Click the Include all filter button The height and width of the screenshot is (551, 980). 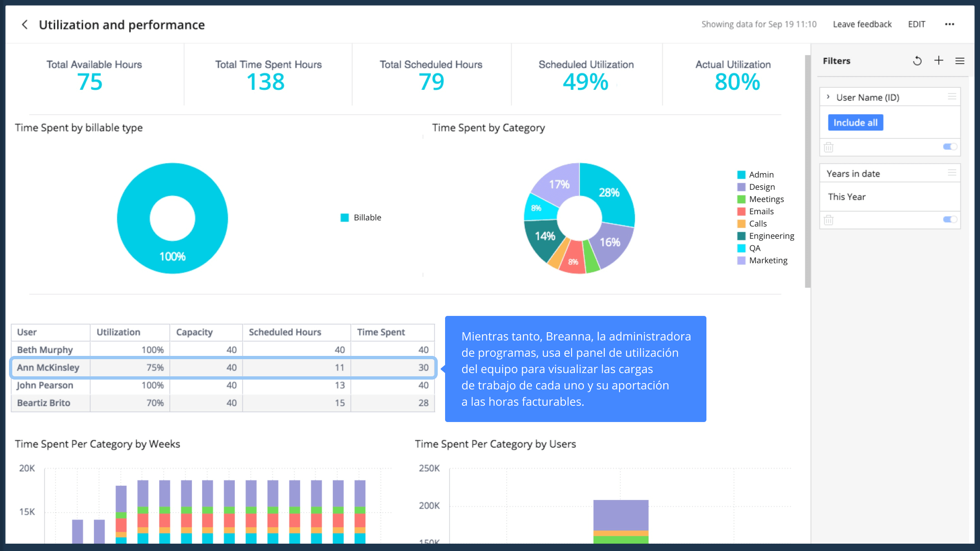pyautogui.click(x=855, y=122)
